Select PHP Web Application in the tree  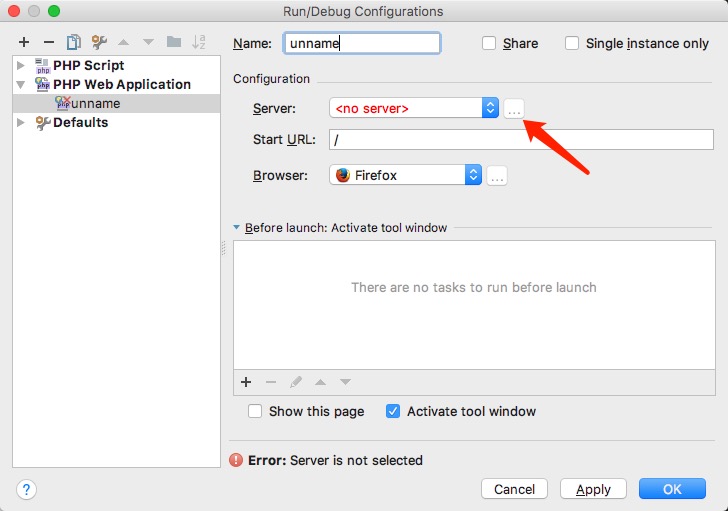[122, 84]
